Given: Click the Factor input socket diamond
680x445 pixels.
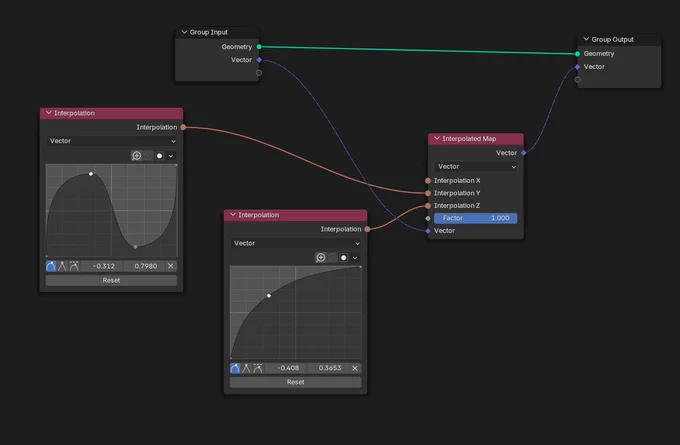Looking at the screenshot, I should [428, 218].
